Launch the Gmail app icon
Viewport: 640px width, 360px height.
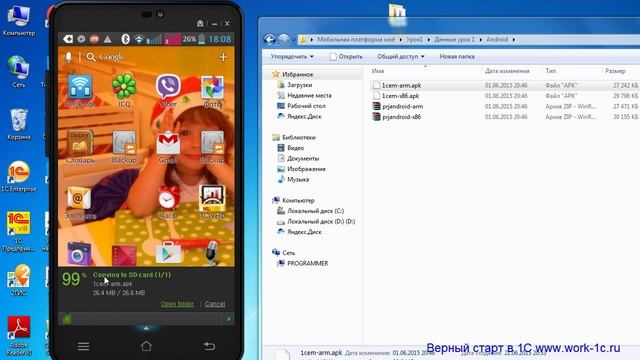pos(168,143)
